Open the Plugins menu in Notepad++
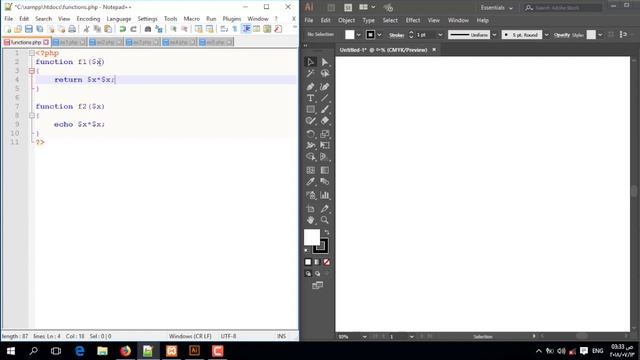This screenshot has width=640, height=360. pyautogui.click(x=231, y=19)
